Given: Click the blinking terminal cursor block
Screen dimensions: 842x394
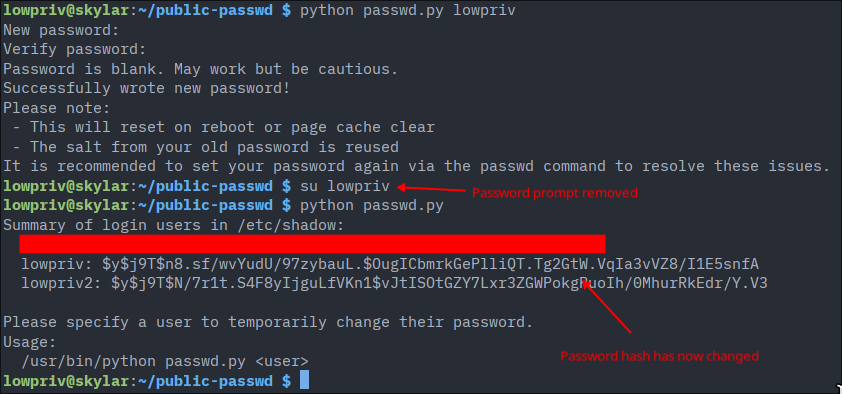Looking at the screenshot, I should point(304,380).
